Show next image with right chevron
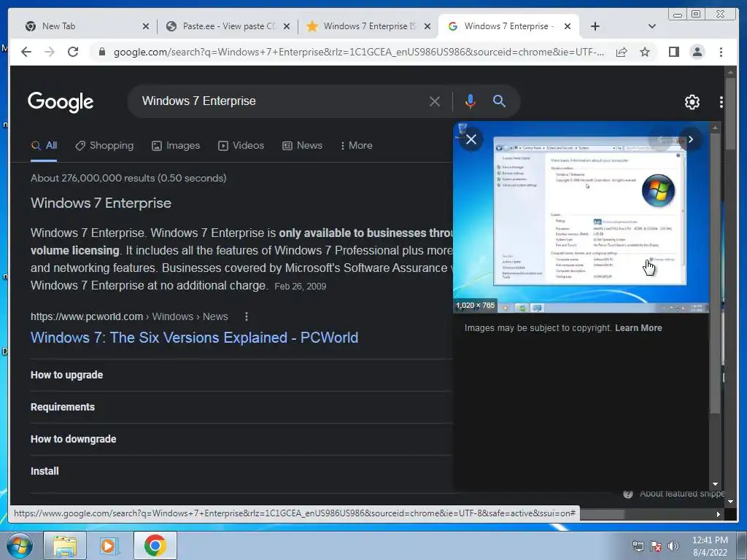The width and height of the screenshot is (747, 560). 691,139
